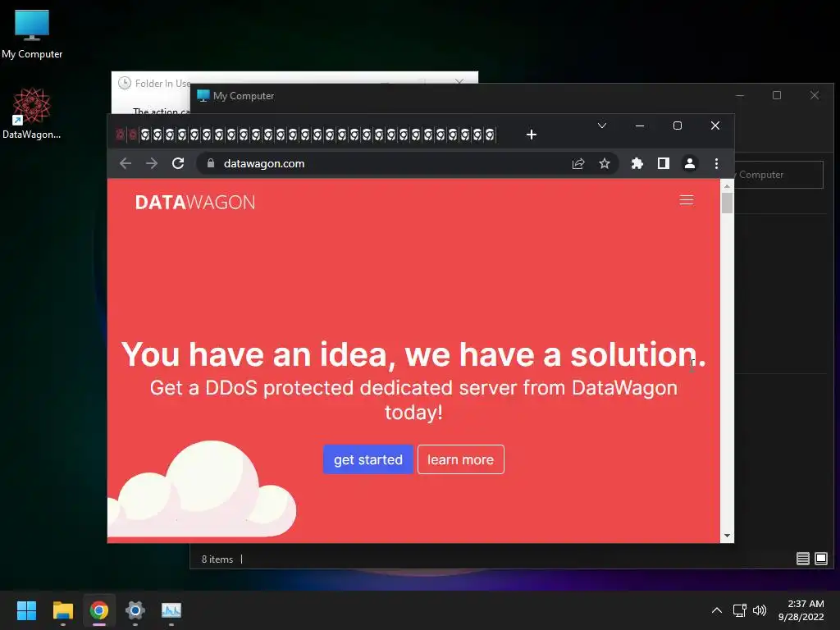Image resolution: width=840 pixels, height=630 pixels.
Task: Bookmark this page with star icon
Action: tap(605, 163)
